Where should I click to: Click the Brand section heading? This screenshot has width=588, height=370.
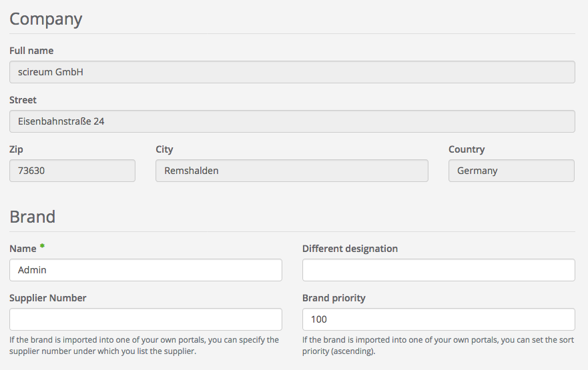pyautogui.click(x=33, y=217)
